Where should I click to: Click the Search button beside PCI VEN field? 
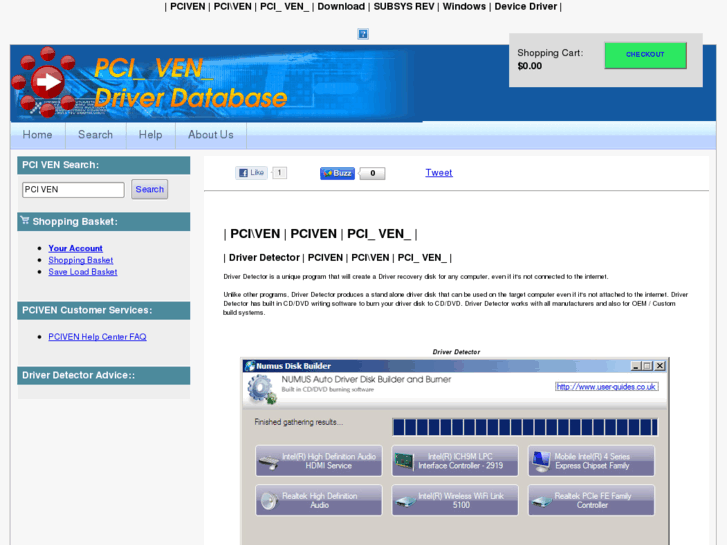tap(149, 189)
